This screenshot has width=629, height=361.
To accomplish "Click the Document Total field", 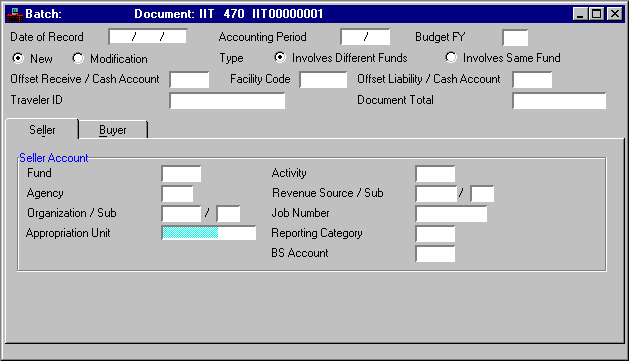I will coord(559,101).
